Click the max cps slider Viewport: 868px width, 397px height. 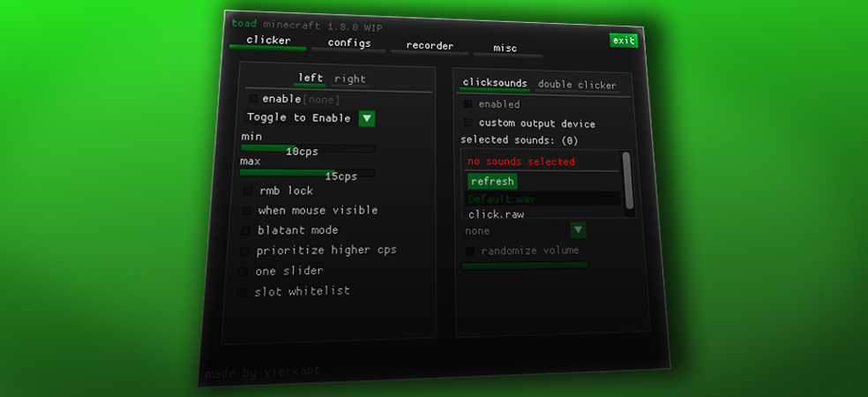click(x=306, y=173)
